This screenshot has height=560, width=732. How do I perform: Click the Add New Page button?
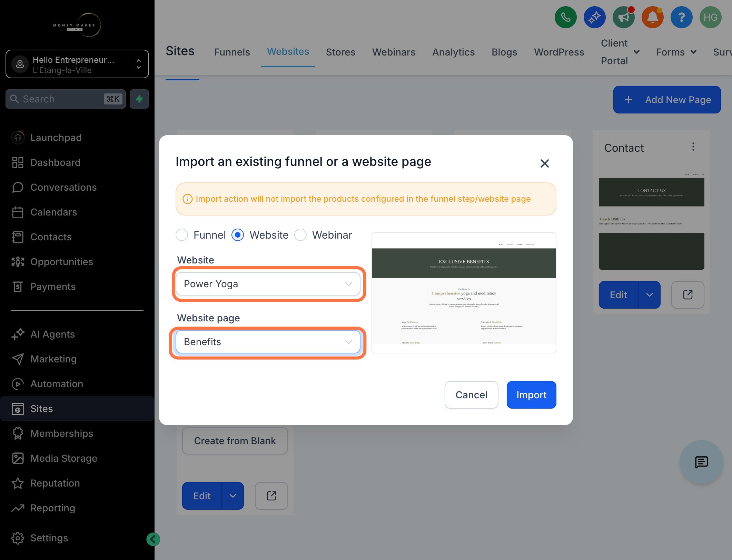pos(667,100)
